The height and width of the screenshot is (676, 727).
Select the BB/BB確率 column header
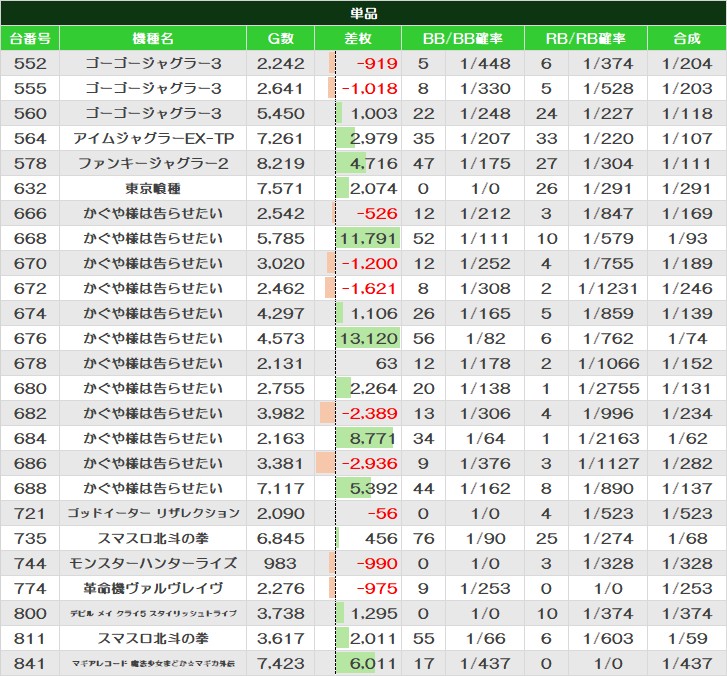(463, 38)
